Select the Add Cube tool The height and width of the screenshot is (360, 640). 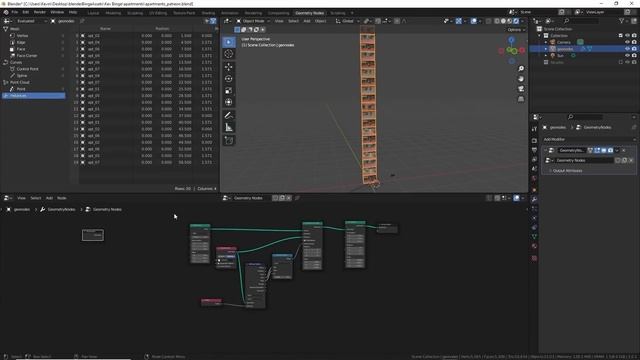click(229, 140)
